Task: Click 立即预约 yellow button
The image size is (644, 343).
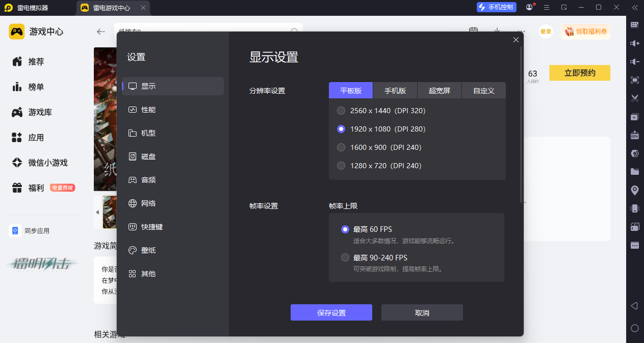Action: [580, 73]
